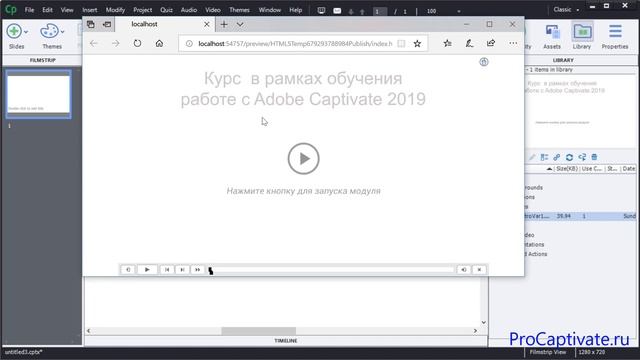Click the Library properties icon
This screenshot has width=640, height=360.
544,157
